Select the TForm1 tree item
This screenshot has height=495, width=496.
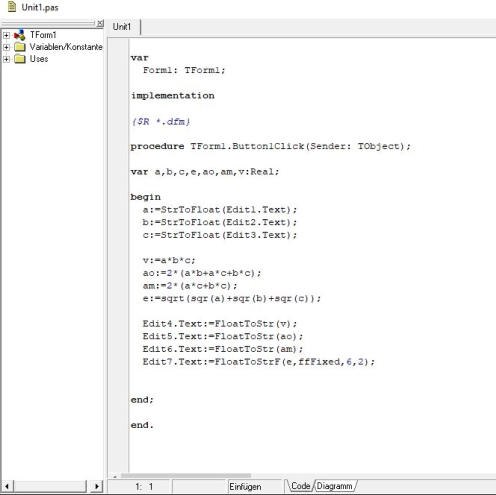[x=43, y=35]
